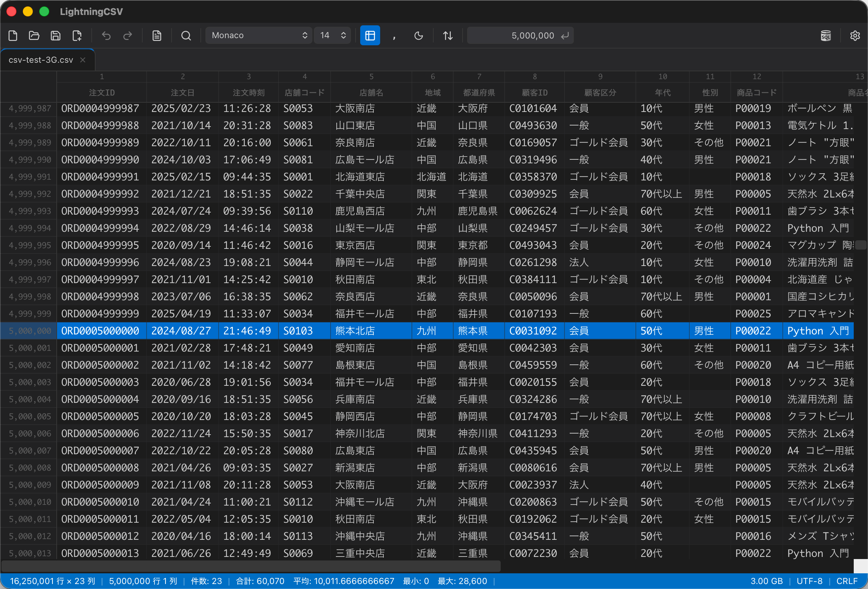868x589 pixels.
Task: Click the Save As document-plus icon
Action: [x=77, y=36]
